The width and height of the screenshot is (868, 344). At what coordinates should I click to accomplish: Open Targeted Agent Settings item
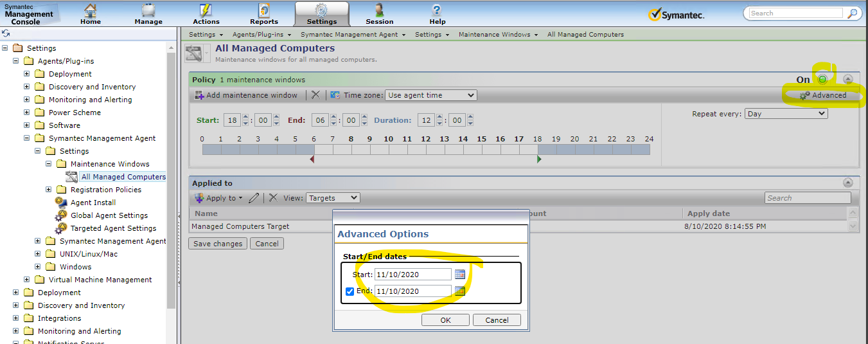pos(113,228)
